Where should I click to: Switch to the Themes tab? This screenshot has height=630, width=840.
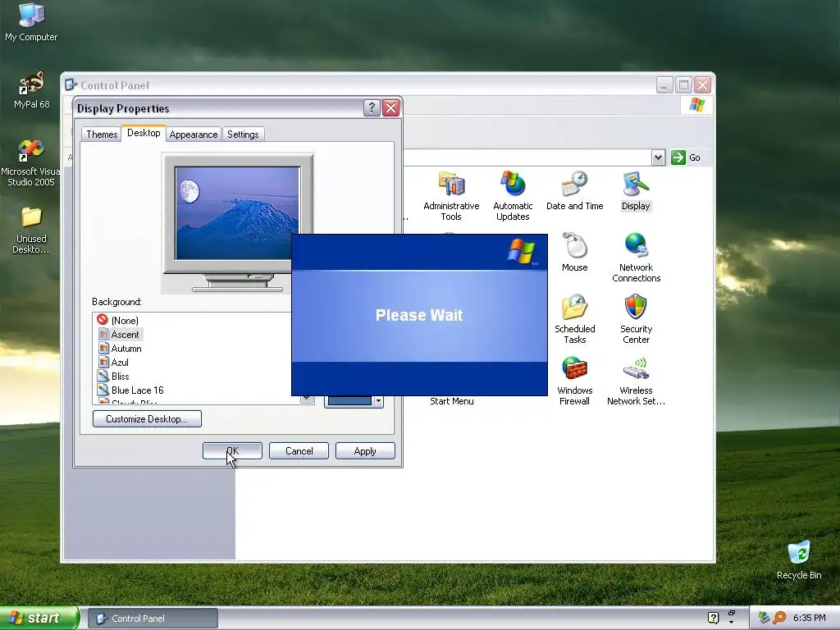(x=102, y=135)
